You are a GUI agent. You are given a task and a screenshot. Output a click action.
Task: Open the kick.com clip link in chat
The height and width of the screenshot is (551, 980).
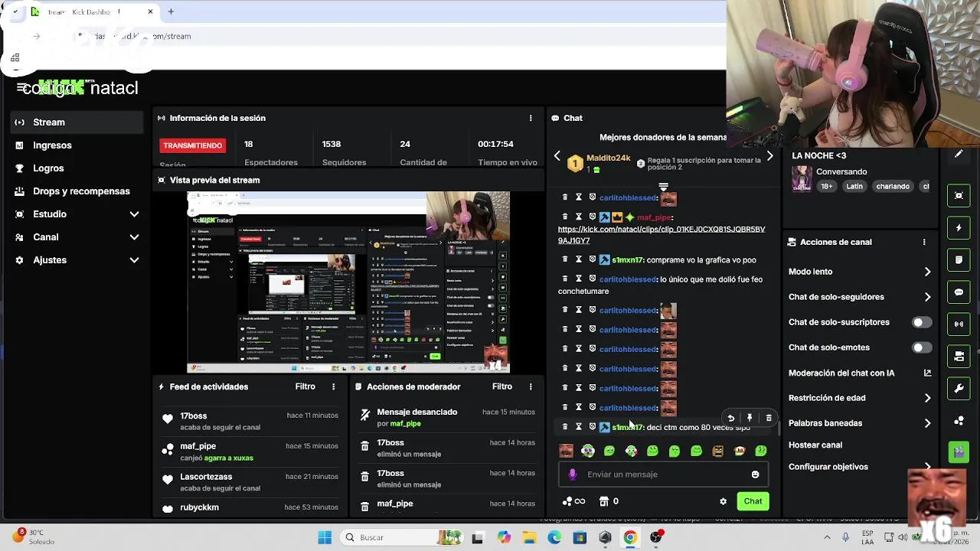[661, 235]
